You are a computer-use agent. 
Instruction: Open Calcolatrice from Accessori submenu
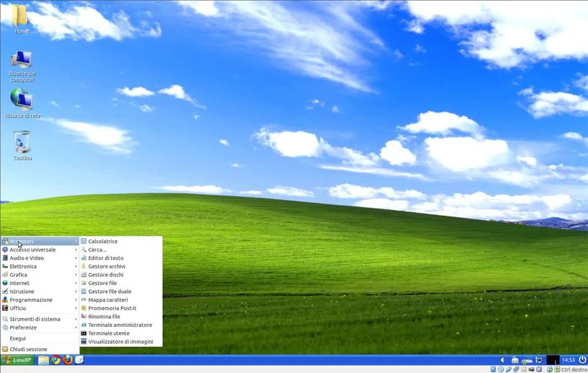coord(121,241)
